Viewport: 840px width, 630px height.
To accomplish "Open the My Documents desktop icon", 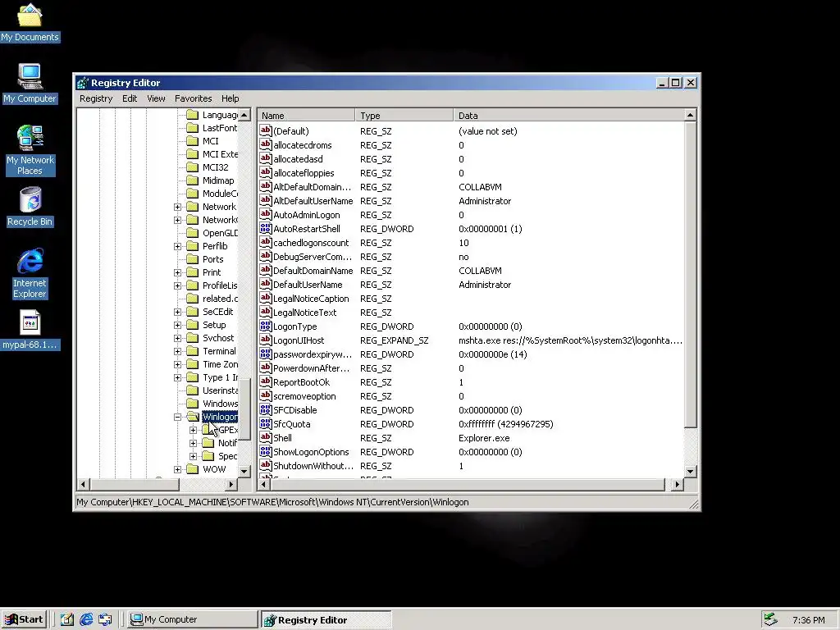I will tap(30, 22).
